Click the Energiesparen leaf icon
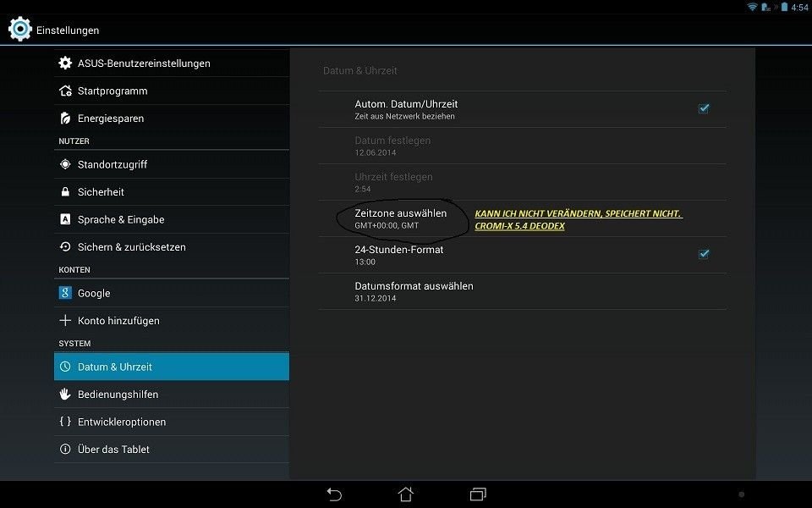Image resolution: width=812 pixels, height=508 pixels. (x=65, y=119)
